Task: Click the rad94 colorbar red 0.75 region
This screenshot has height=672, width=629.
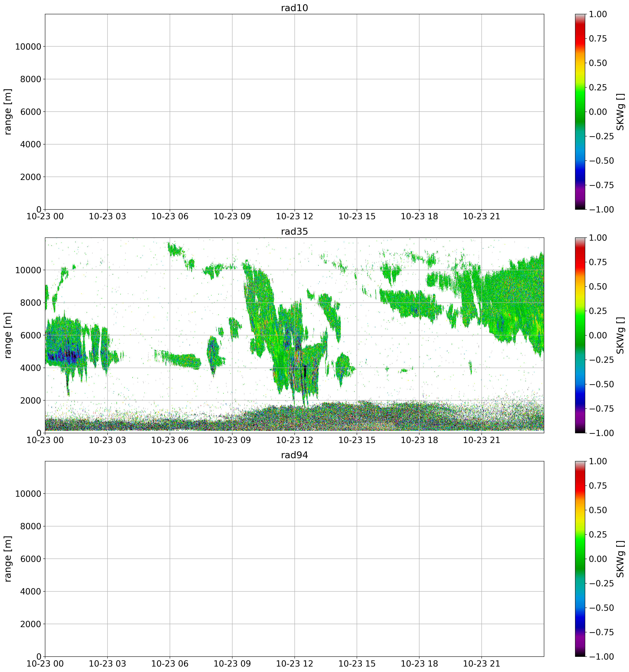Action: (581, 486)
